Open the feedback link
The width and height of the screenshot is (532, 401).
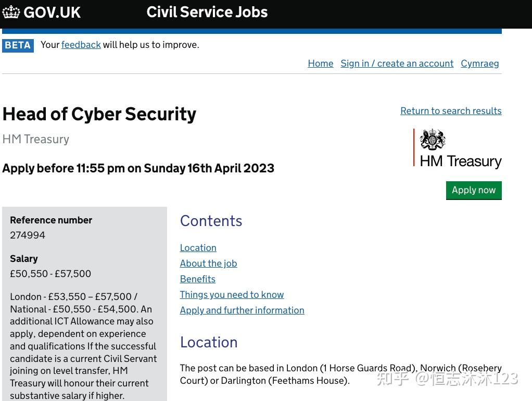[x=81, y=45]
